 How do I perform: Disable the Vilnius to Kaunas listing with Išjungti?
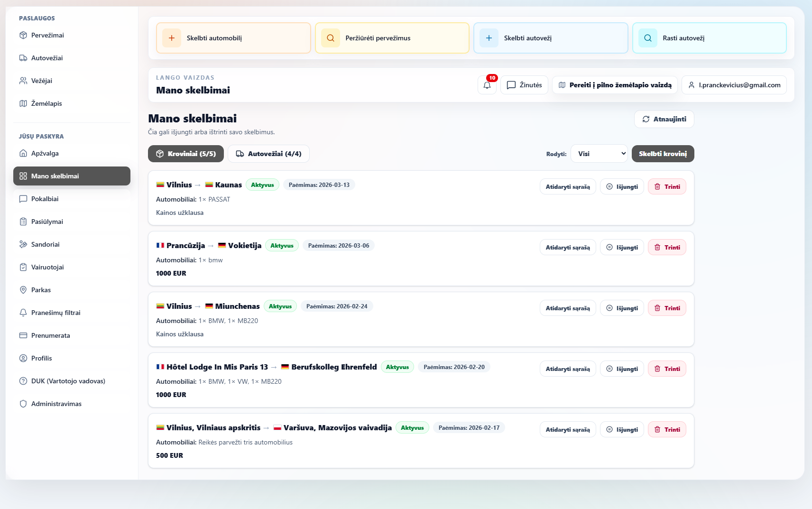click(622, 187)
